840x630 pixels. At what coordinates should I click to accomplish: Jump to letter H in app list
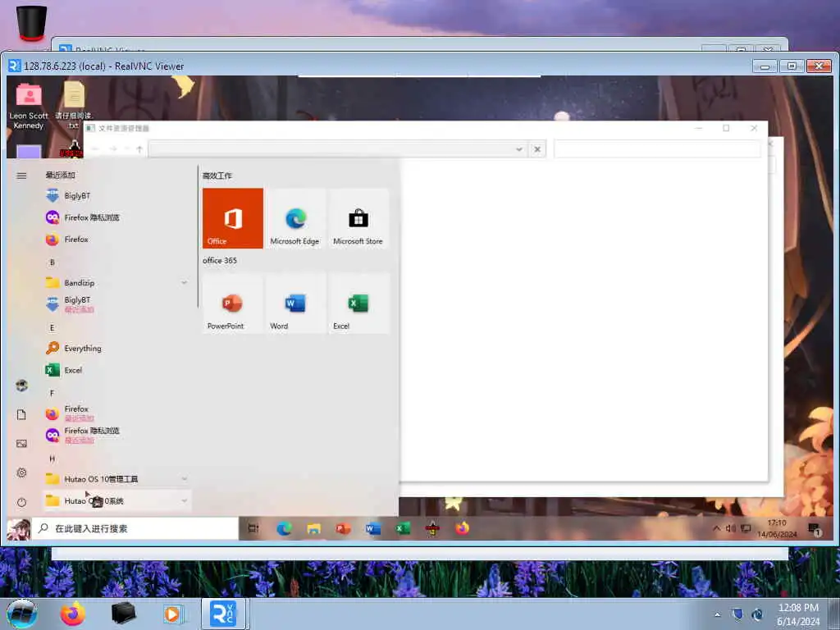click(52, 459)
